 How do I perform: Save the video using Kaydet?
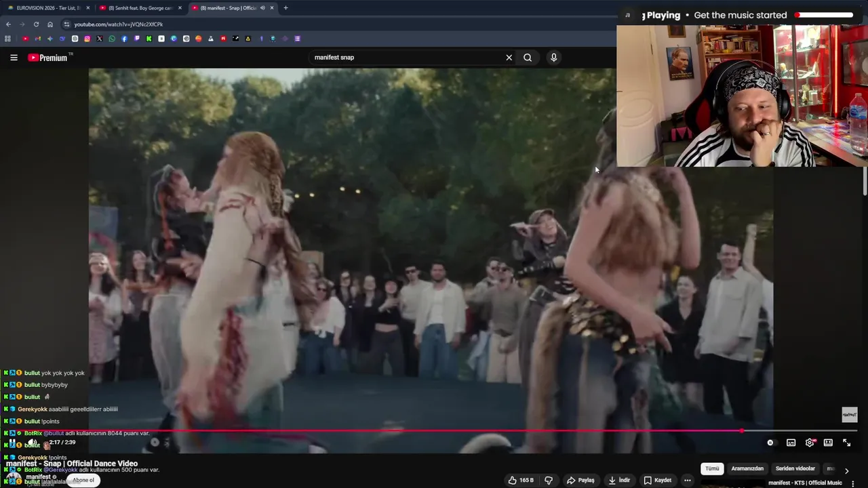[658, 480]
